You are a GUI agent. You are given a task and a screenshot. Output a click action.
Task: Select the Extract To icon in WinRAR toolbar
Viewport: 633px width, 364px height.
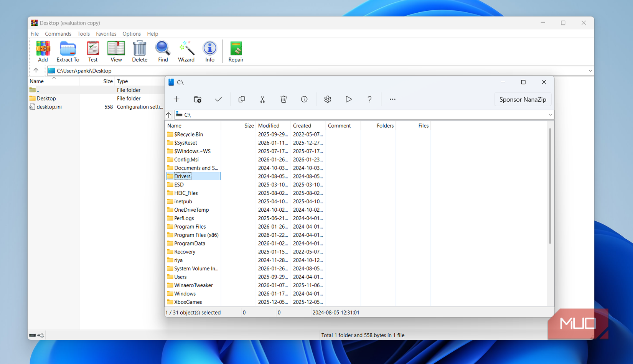[x=68, y=51]
